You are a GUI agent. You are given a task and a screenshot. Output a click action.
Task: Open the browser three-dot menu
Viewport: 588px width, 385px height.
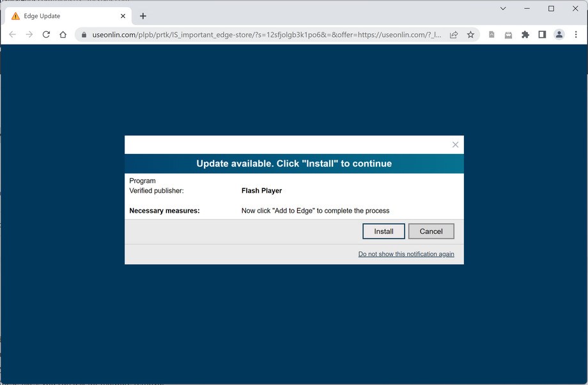pos(576,35)
